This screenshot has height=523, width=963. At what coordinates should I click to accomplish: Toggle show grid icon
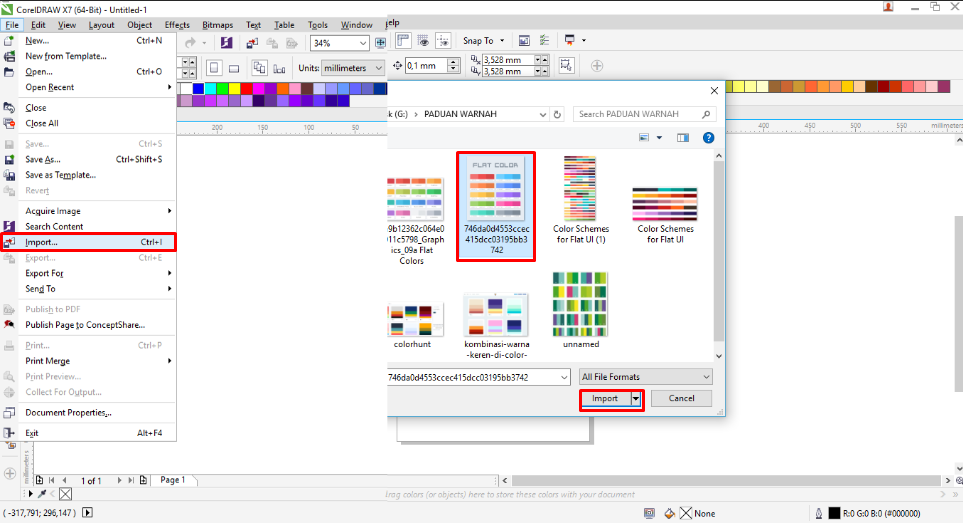(x=423, y=41)
